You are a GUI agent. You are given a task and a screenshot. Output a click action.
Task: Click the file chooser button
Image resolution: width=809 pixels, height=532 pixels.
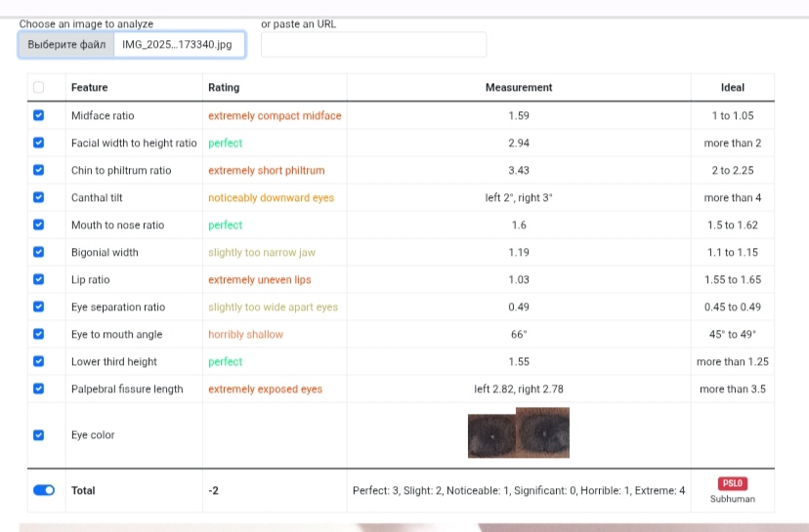pos(66,45)
